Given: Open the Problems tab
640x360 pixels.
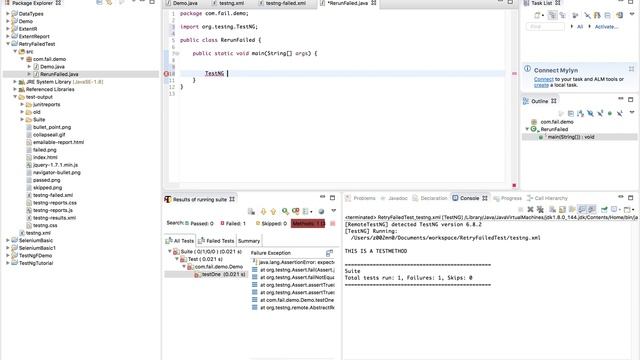Looking at the screenshot, I should pos(364,198).
